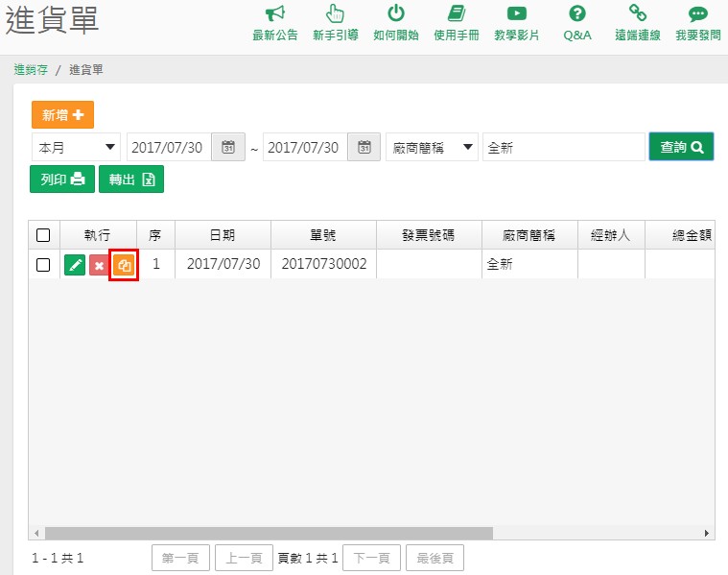
Task: Click scrollbar right arrow
Action: pos(707,533)
